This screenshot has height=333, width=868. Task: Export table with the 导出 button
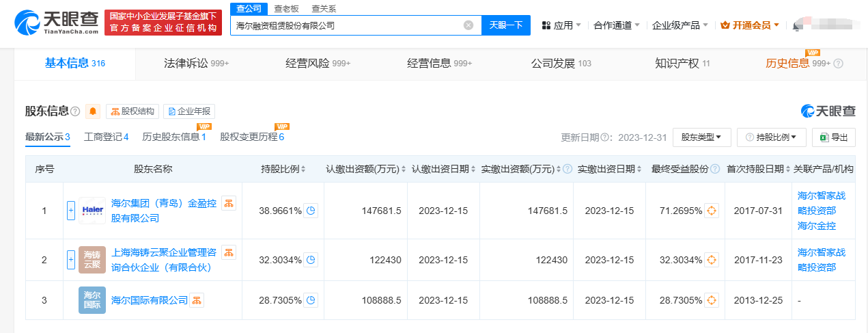834,137
